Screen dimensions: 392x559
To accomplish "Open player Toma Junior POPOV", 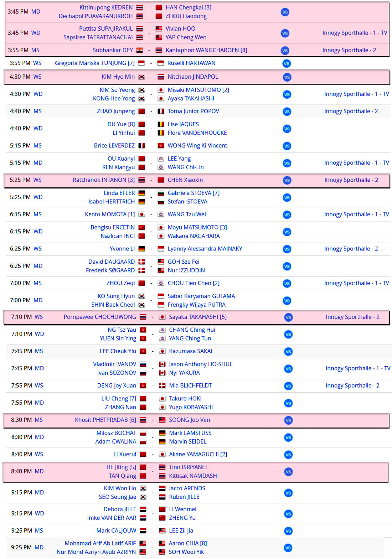I will click(x=194, y=111).
